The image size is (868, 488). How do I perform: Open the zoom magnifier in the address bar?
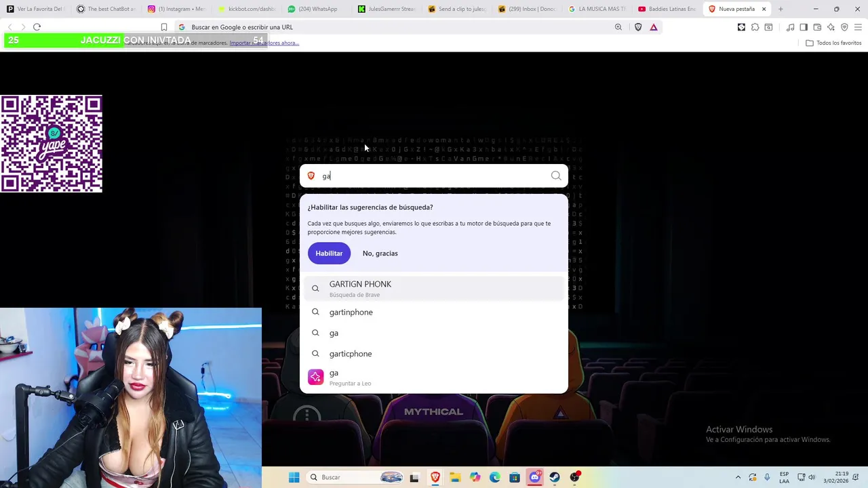[618, 27]
